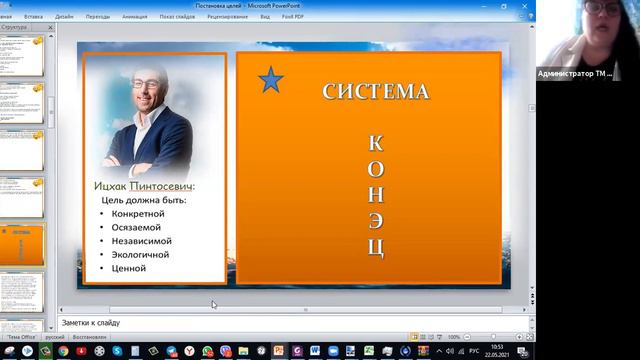This screenshot has height=360, width=640.
Task: Go to previous slide double-arrow button
Action: coord(532,295)
